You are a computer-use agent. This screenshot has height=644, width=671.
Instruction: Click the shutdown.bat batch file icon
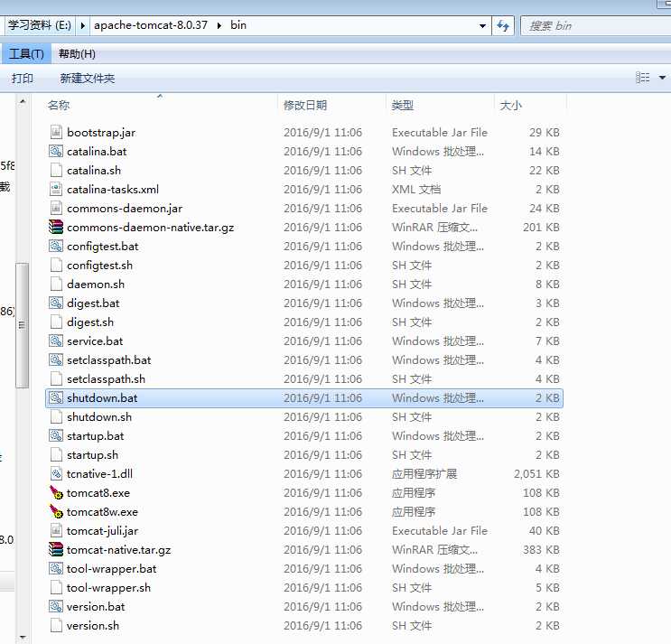[x=56, y=398]
